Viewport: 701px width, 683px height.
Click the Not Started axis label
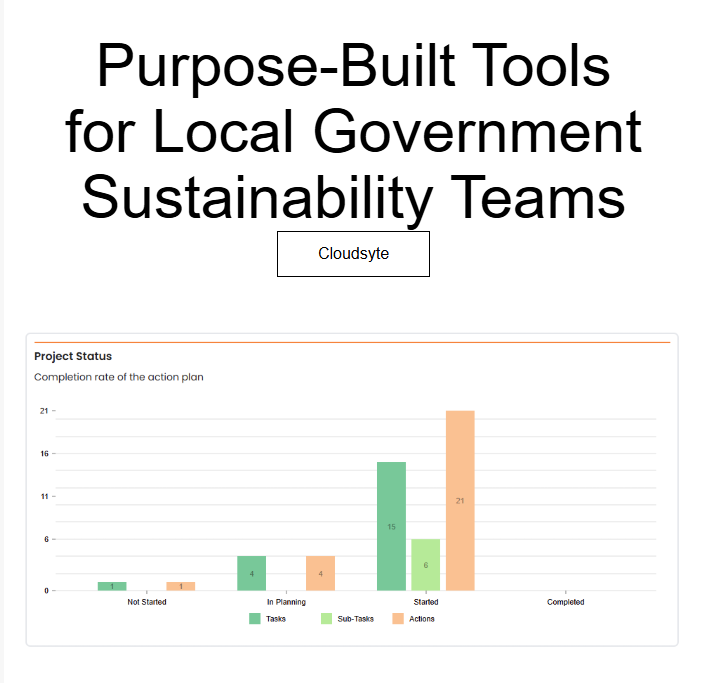point(147,602)
